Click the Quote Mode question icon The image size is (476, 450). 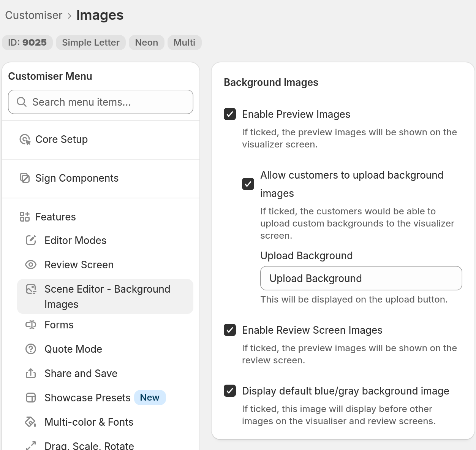31,349
